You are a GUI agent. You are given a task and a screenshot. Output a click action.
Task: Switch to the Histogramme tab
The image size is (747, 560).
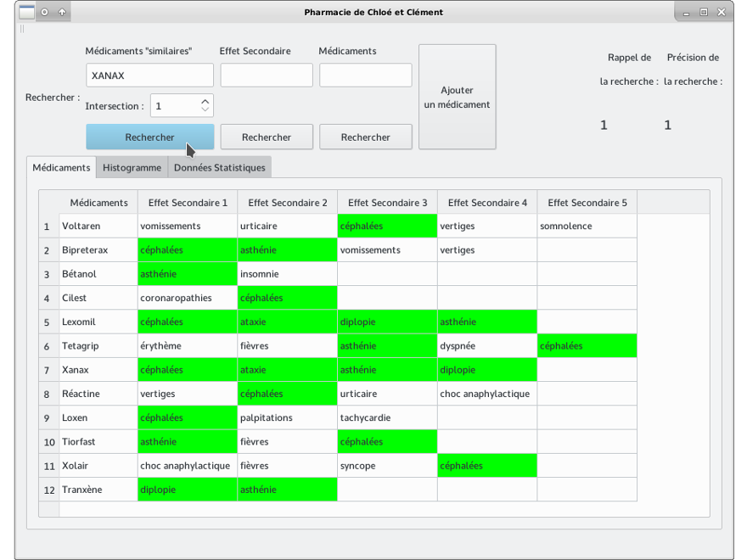(x=132, y=167)
